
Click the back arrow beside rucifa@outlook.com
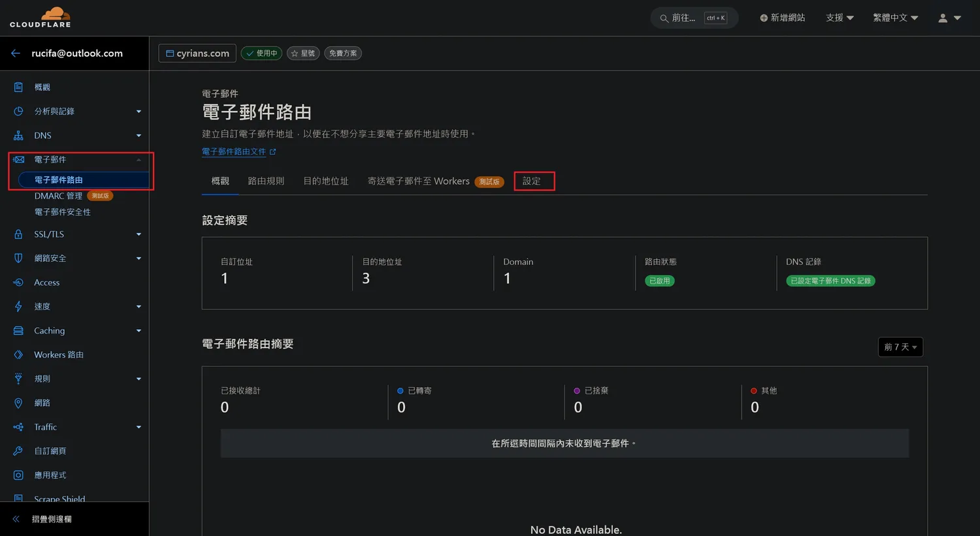click(16, 54)
